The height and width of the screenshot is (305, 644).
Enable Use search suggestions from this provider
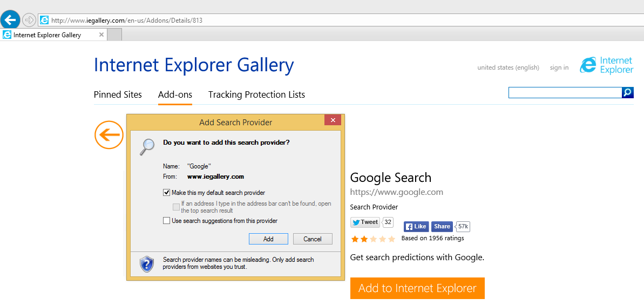click(166, 220)
